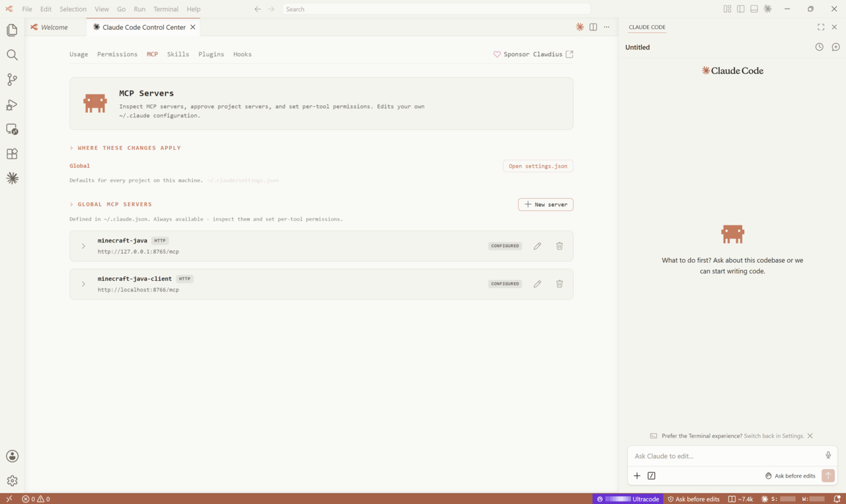Screen dimensions: 846x504
Task: Open the Source Control view
Action: click(x=12, y=80)
